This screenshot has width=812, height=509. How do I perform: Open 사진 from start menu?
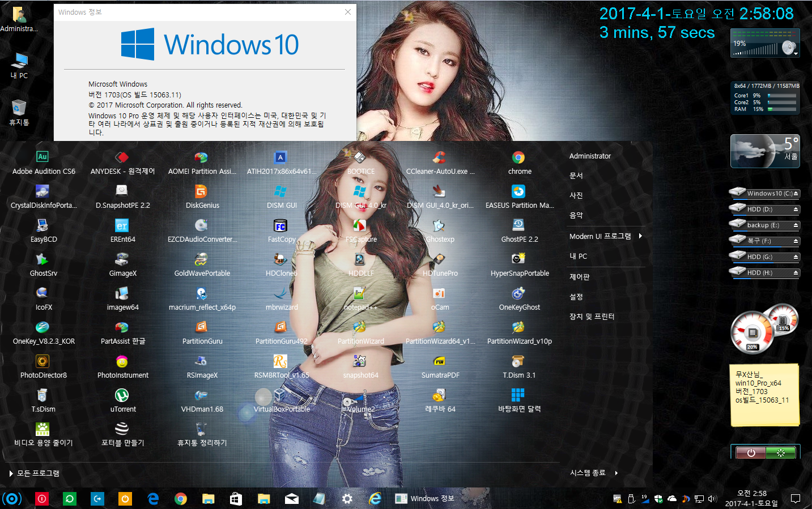(576, 196)
